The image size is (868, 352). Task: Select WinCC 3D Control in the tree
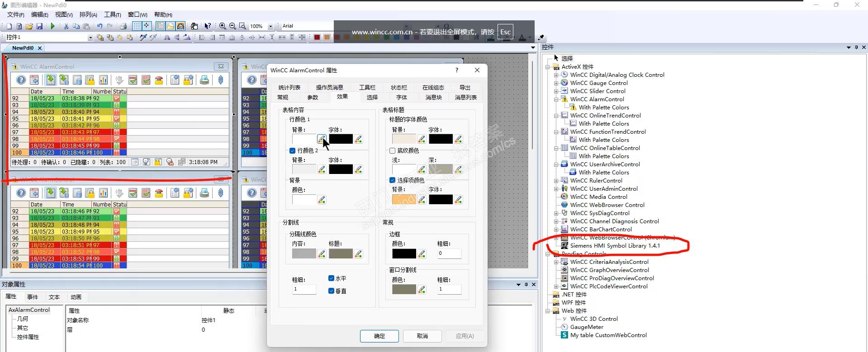[x=594, y=319]
